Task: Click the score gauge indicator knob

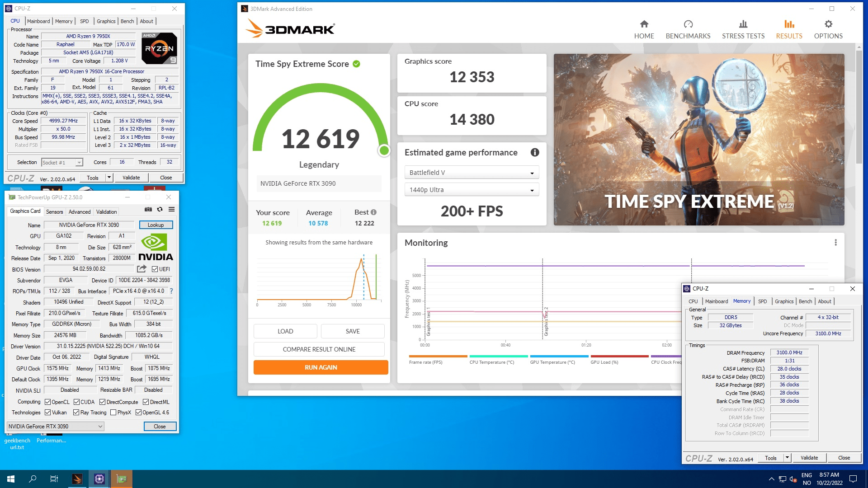Action: pyautogui.click(x=384, y=150)
